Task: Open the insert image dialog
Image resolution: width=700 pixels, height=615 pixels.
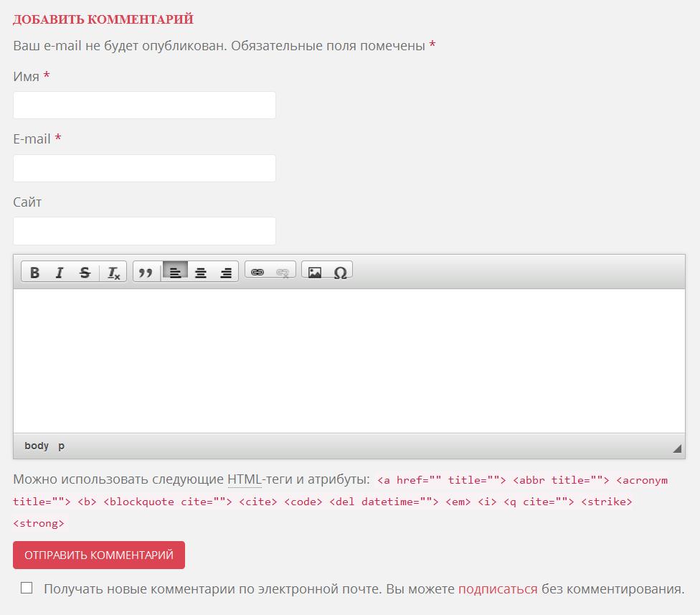Action: (314, 272)
